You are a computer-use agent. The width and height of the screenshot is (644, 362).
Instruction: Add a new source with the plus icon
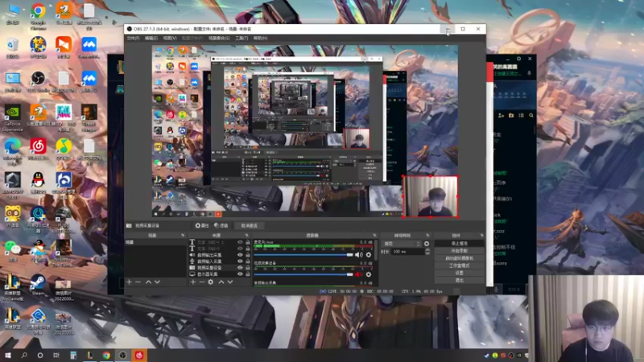pos(192,282)
